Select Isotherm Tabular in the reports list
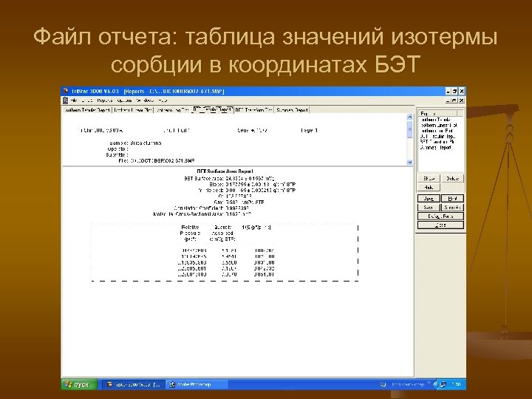 [x=436, y=120]
